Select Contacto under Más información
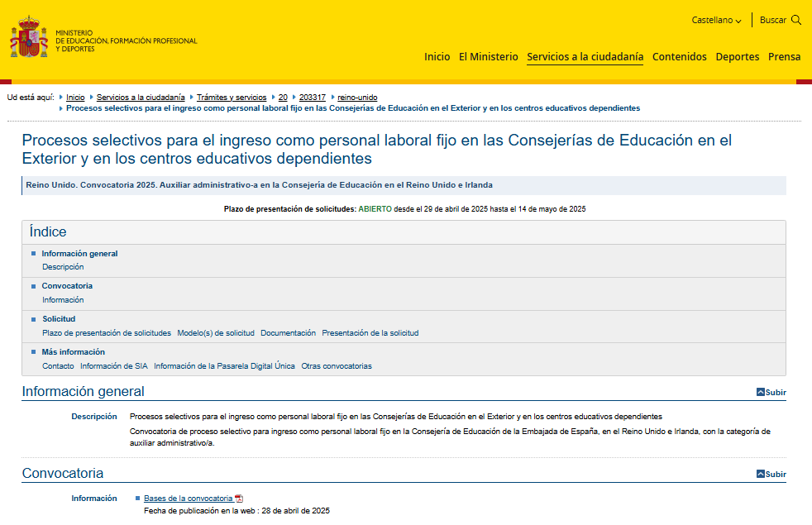 [x=57, y=365]
